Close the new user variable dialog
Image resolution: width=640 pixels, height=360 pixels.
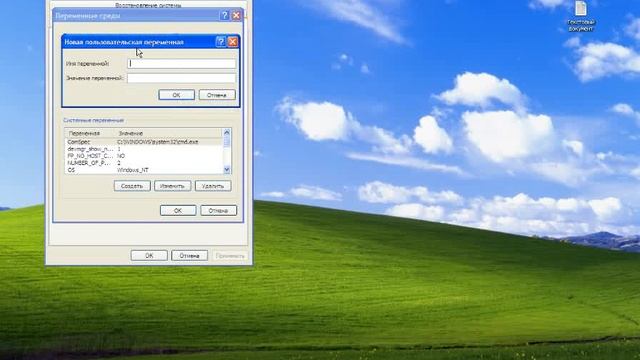233,42
